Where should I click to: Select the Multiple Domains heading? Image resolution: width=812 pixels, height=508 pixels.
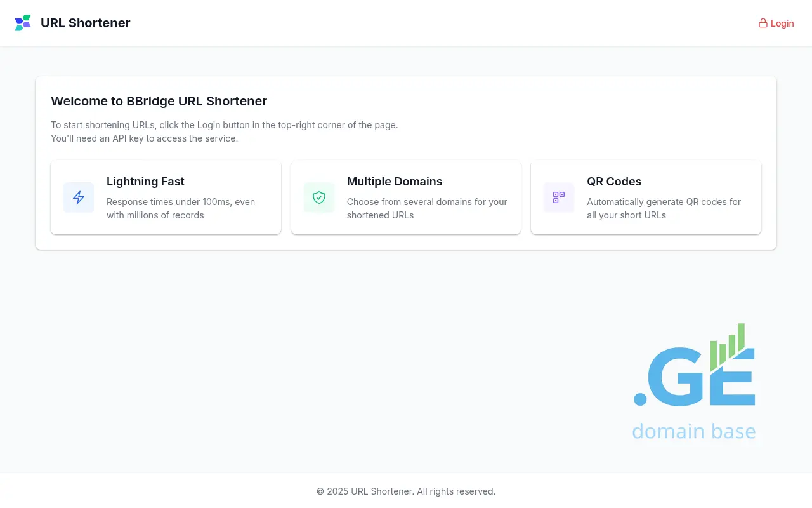(395, 182)
